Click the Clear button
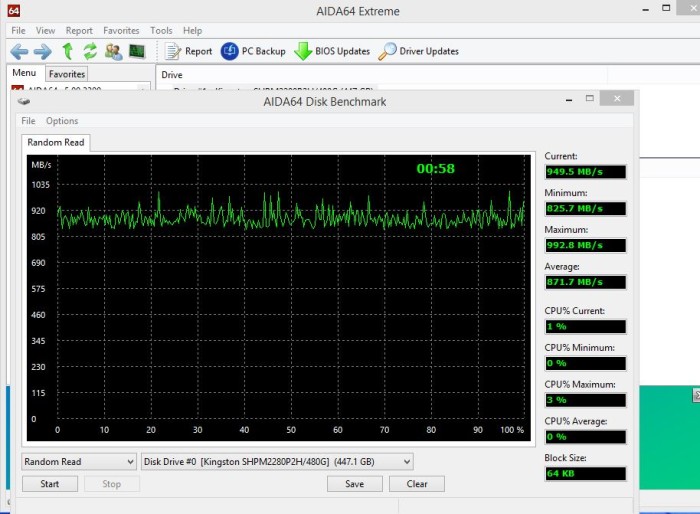700x514 pixels. (417, 484)
